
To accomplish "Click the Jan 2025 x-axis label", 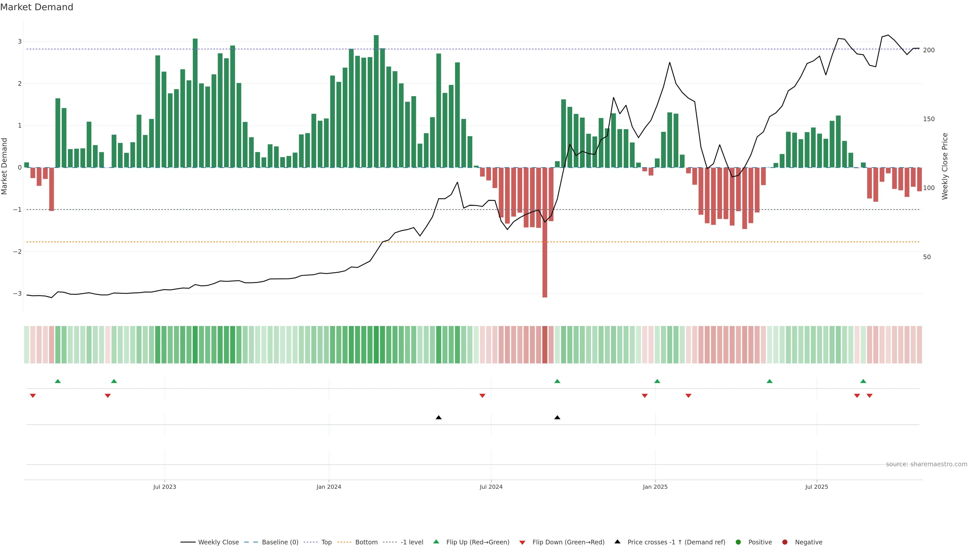I will pyautogui.click(x=655, y=487).
